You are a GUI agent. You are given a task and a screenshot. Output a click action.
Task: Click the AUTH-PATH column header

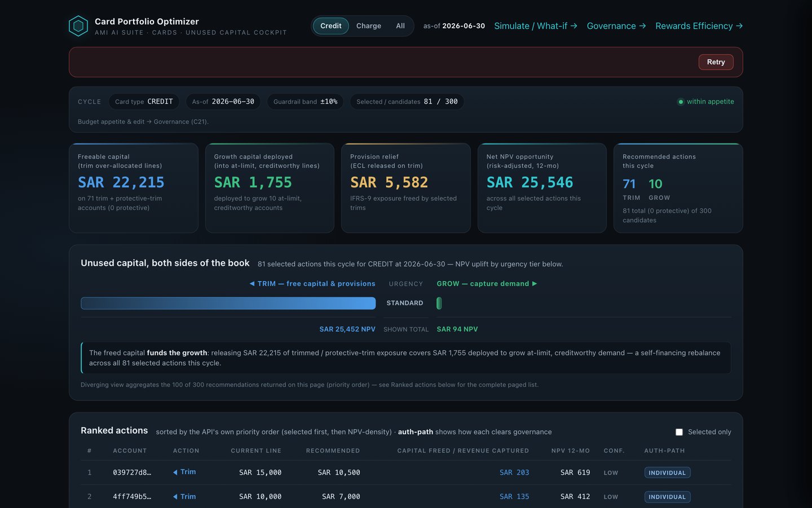coord(665,450)
